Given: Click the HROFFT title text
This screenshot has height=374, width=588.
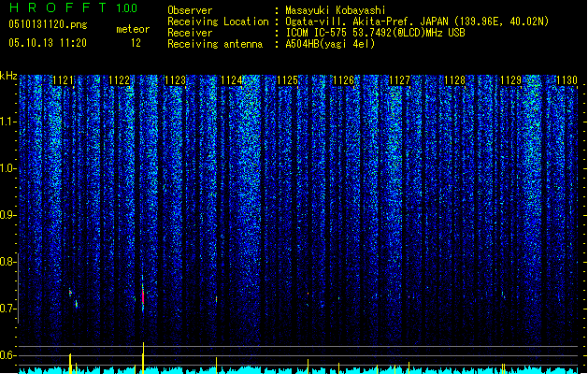Looking at the screenshot, I should click(x=58, y=7).
